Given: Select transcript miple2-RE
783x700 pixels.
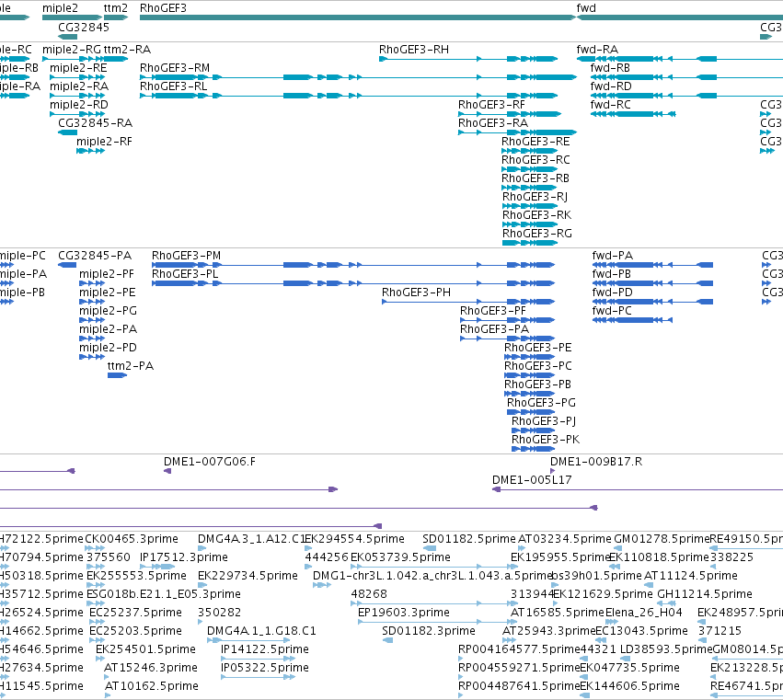Looking at the screenshot, I should click(78, 68).
